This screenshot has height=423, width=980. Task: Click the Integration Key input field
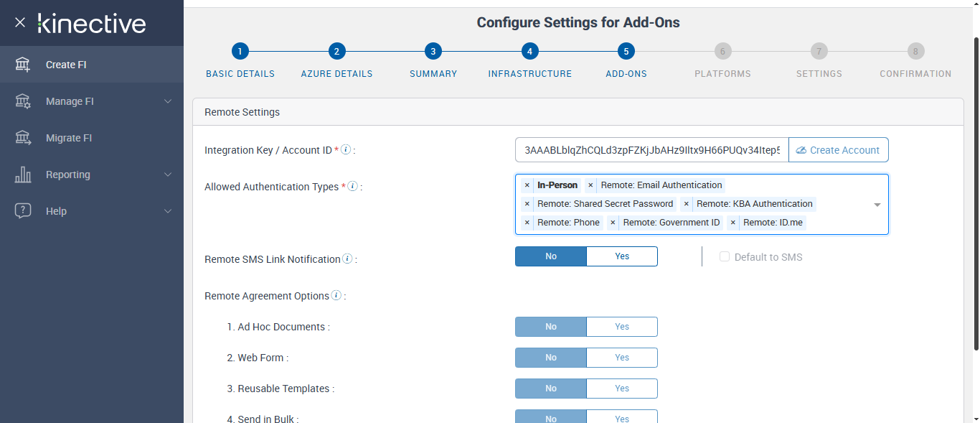click(x=651, y=150)
